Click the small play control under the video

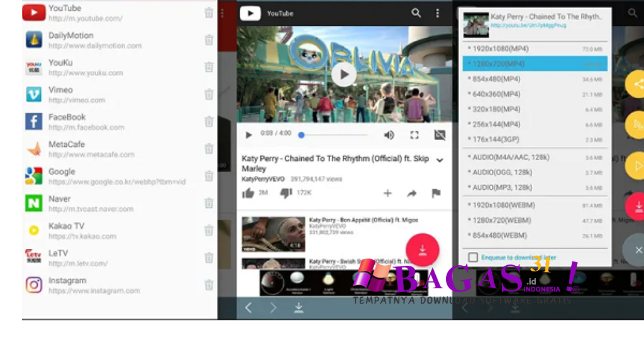tap(248, 135)
